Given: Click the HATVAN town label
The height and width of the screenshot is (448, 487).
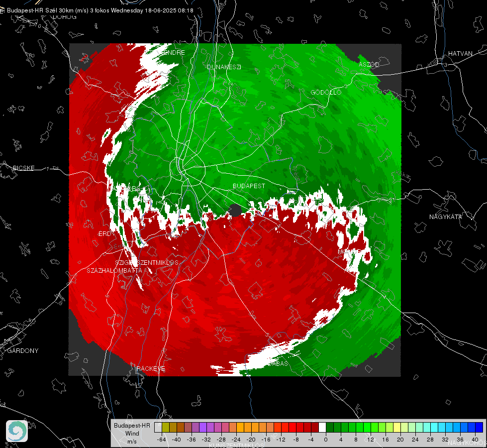Looking at the screenshot, I should click(x=460, y=53).
